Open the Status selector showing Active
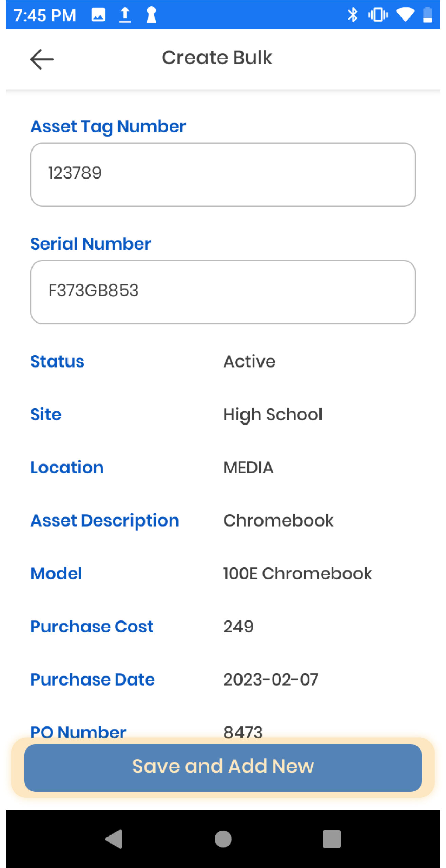 click(x=249, y=361)
